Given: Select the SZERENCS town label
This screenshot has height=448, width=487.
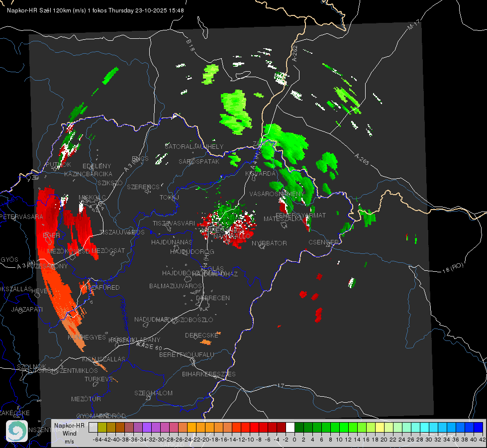Looking at the screenshot, I should (143, 187).
